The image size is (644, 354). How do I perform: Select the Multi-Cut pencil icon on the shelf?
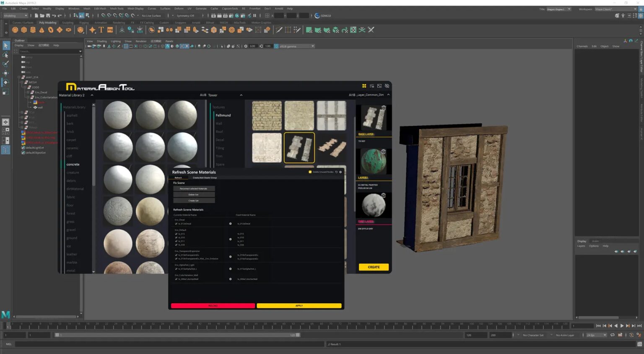[279, 30]
